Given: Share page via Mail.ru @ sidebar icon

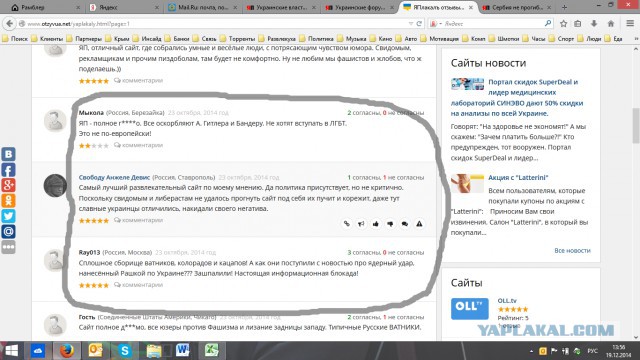Looking at the screenshot, I should click(x=8, y=231).
